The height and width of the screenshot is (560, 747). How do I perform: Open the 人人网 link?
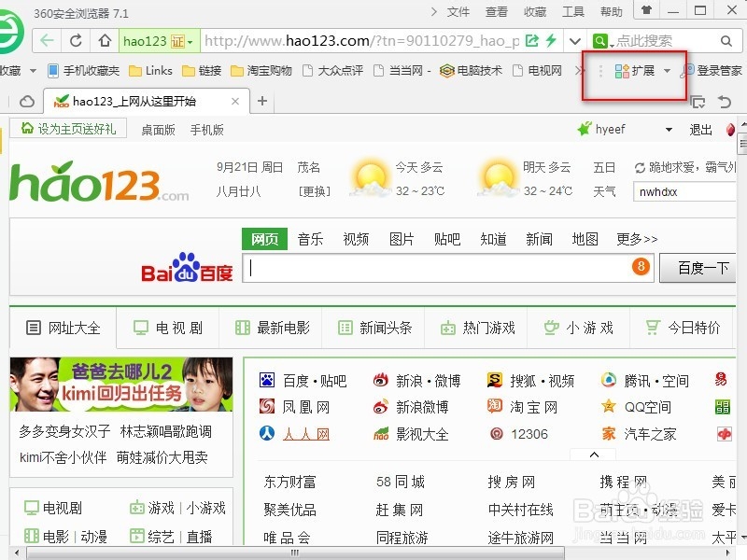306,434
